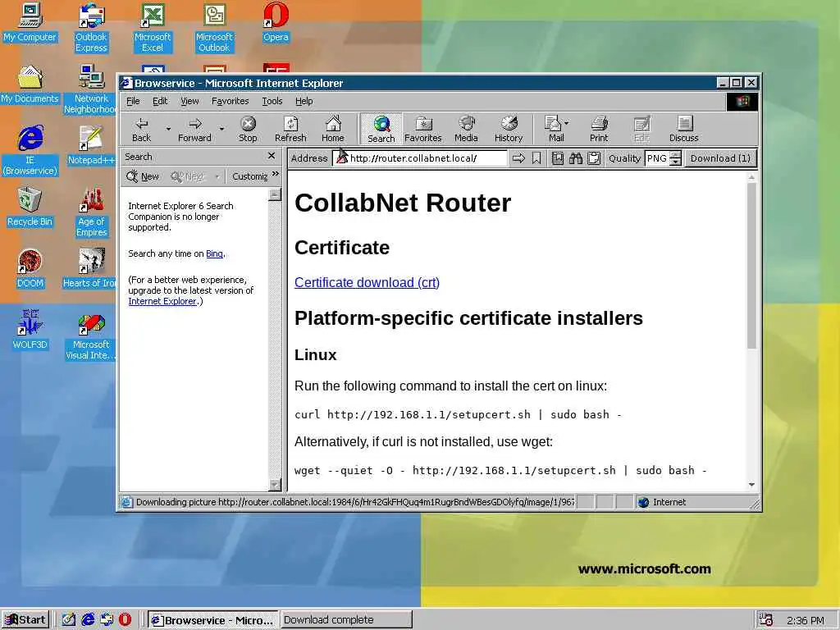Screen dimensions: 840x630
Task: Click the Browservice taskbar button
Action: tap(213, 620)
